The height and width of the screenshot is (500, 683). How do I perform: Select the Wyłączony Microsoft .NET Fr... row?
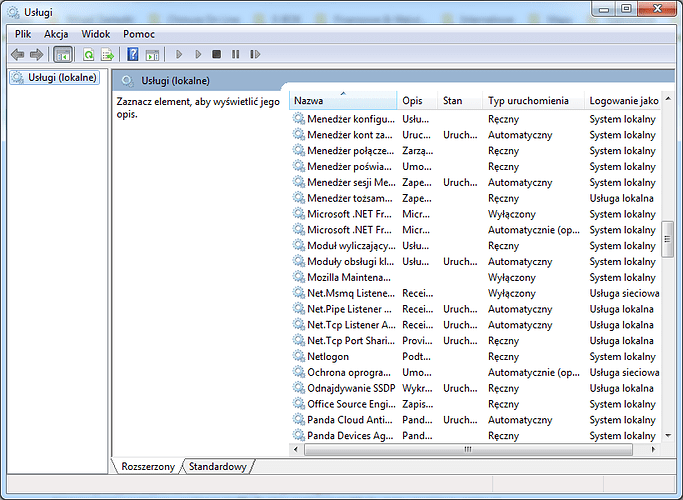(475, 214)
